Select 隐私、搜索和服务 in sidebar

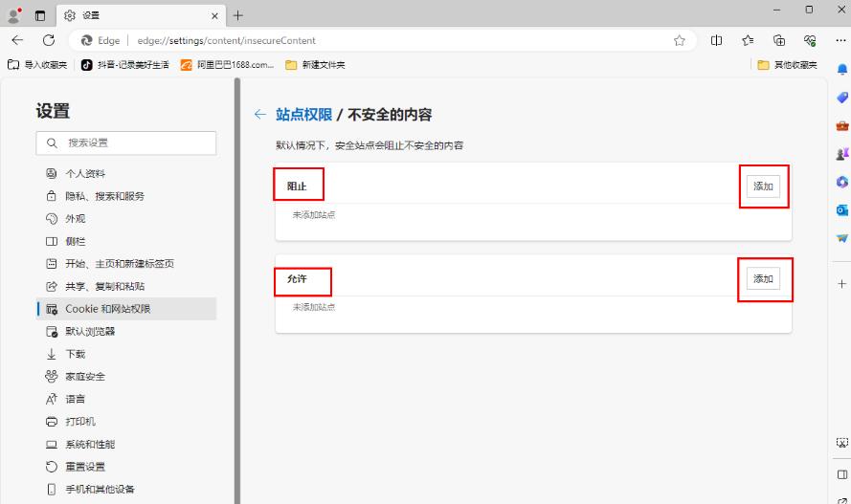pos(126,196)
